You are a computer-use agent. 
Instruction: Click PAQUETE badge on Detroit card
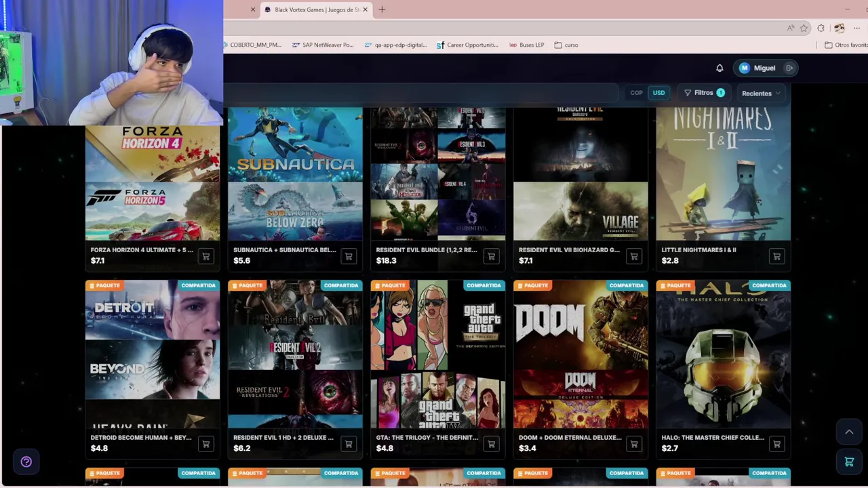point(104,285)
